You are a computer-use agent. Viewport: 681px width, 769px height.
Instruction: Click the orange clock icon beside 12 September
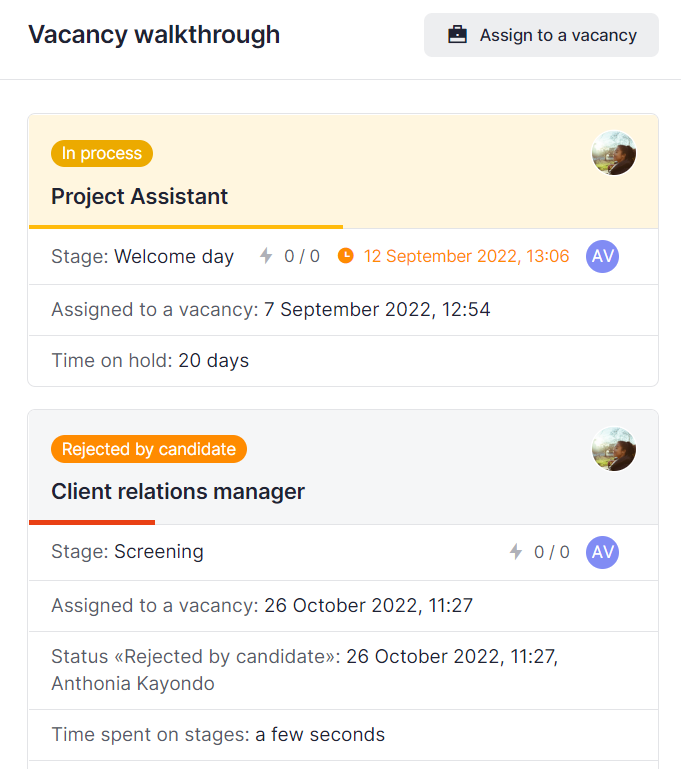tap(346, 256)
